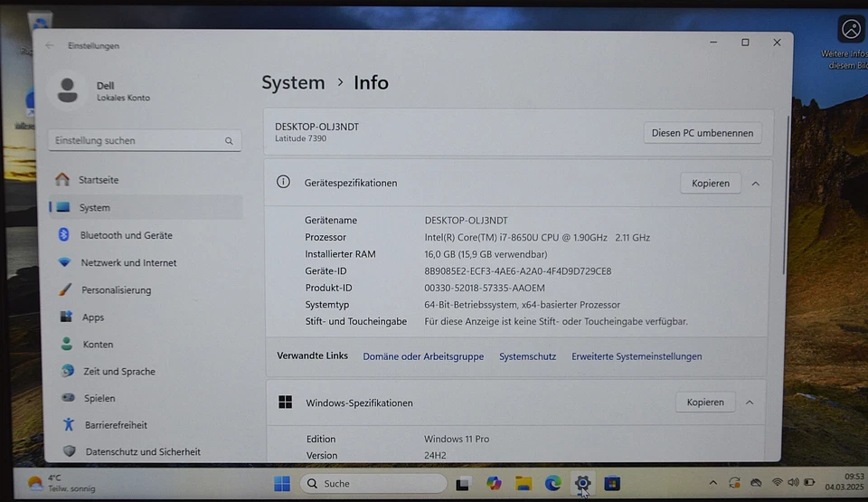Click the Windows 11 Pro edition text
The image size is (868, 502).
pos(457,439)
